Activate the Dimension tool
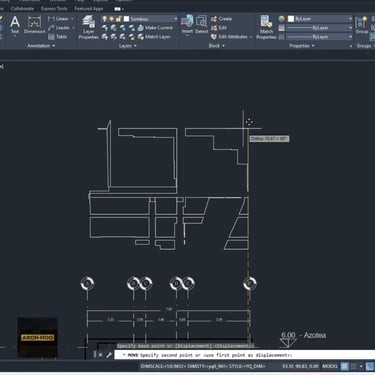This screenshot has height=375, width=375. (34, 25)
